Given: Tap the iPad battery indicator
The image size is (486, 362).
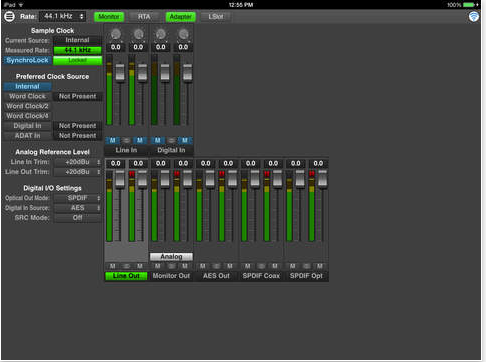Looking at the screenshot, I should click(x=469, y=5).
